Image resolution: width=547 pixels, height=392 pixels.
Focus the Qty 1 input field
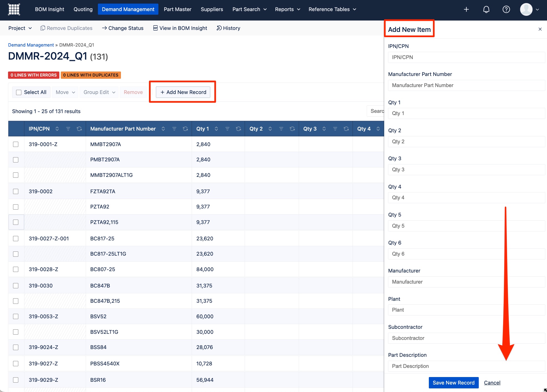pyautogui.click(x=467, y=113)
